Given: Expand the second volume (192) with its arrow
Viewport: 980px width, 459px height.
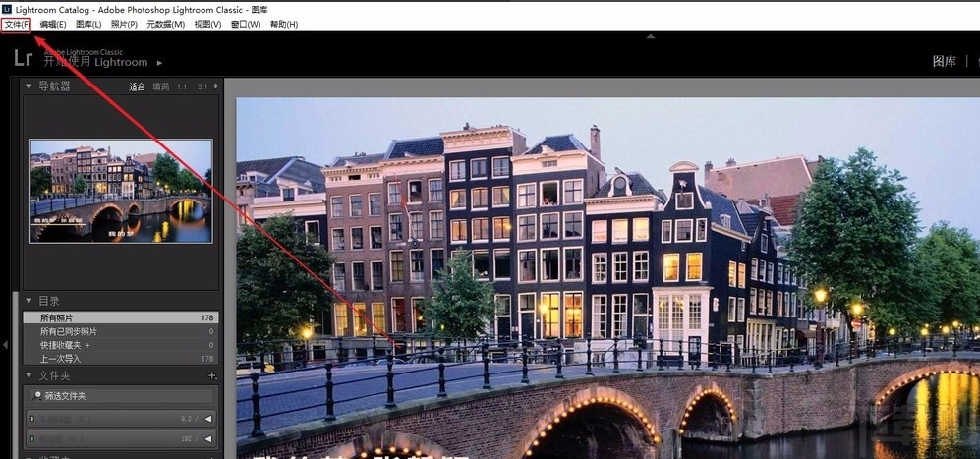Looking at the screenshot, I should pyautogui.click(x=208, y=439).
